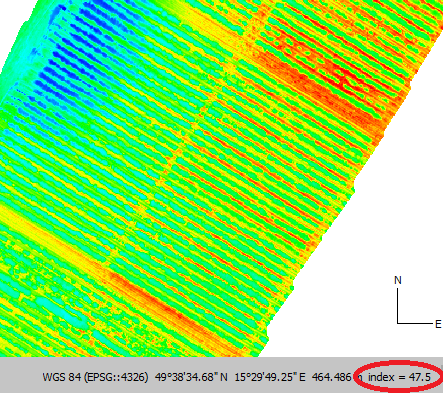The image size is (443, 393).
Task: Click the latitude readout 49°38'34.68" N
Action: pos(191,377)
